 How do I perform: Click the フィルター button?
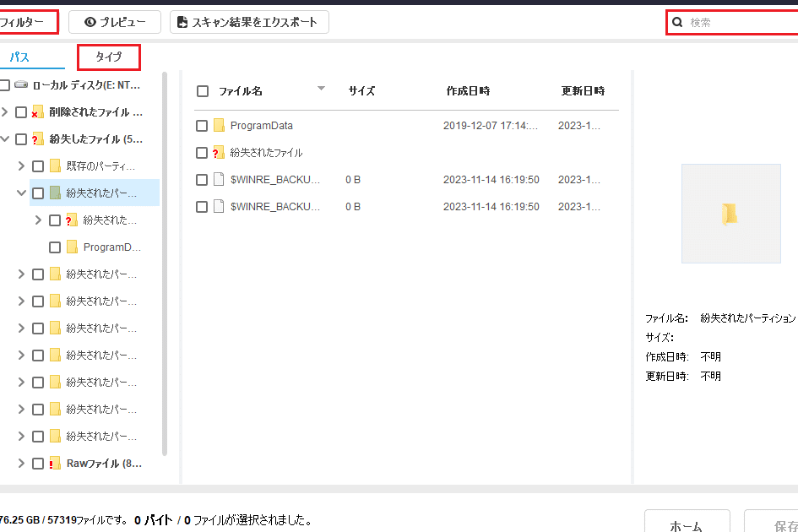(x=27, y=22)
